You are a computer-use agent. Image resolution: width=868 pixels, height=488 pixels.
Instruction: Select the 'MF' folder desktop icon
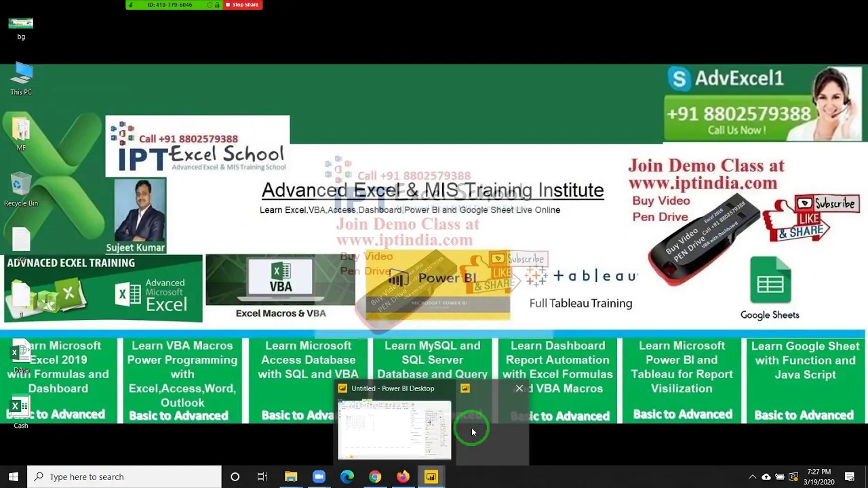click(21, 134)
